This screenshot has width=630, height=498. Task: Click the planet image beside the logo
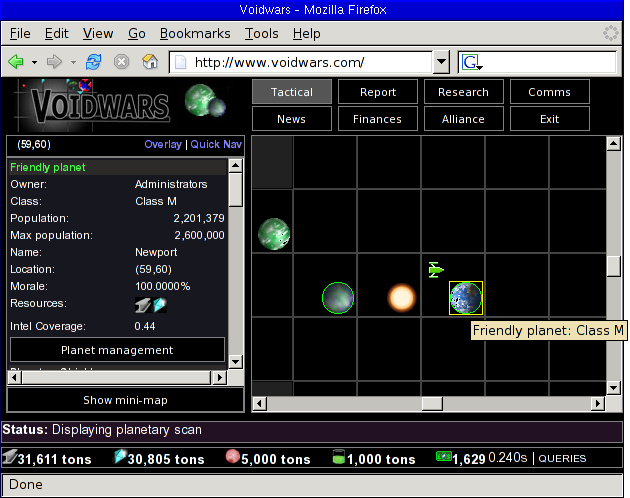coord(205,100)
